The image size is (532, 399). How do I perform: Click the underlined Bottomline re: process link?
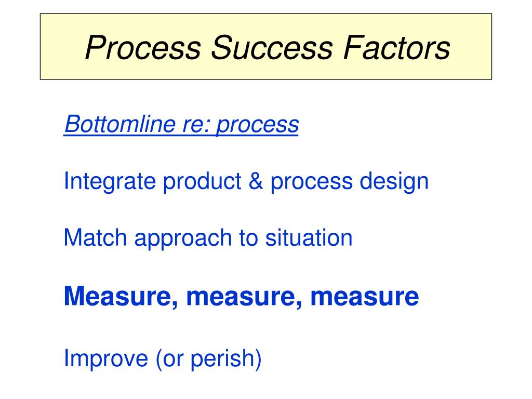181,125
